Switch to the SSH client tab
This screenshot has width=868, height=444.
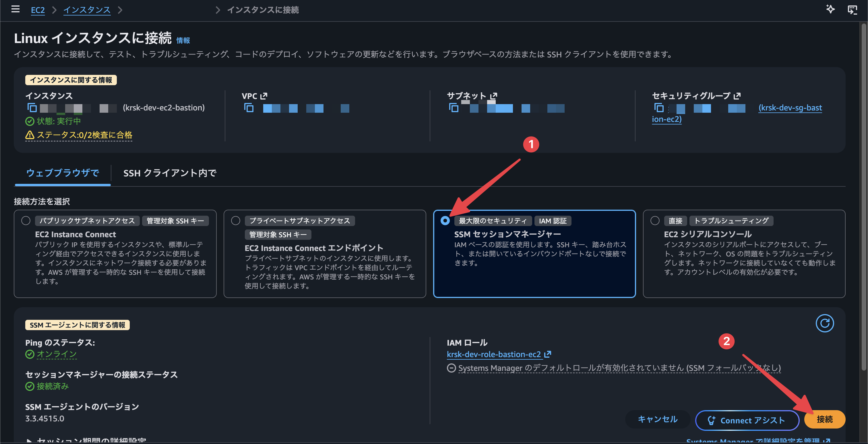(170, 173)
